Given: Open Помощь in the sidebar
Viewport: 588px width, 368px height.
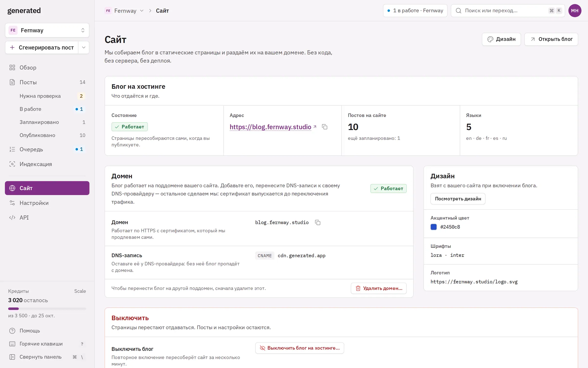Looking at the screenshot, I should pos(47,331).
